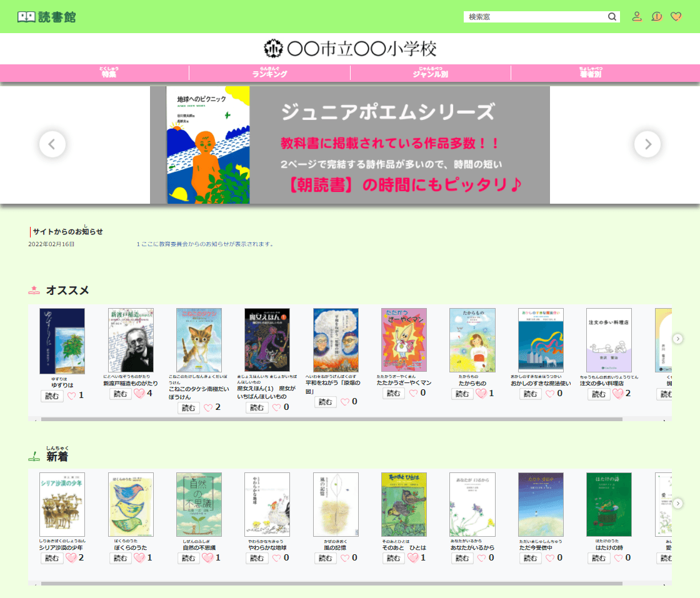Viewport: 700px width, 598px height.
Task: Expand the オススメ row with its right chevron
Action: click(678, 338)
